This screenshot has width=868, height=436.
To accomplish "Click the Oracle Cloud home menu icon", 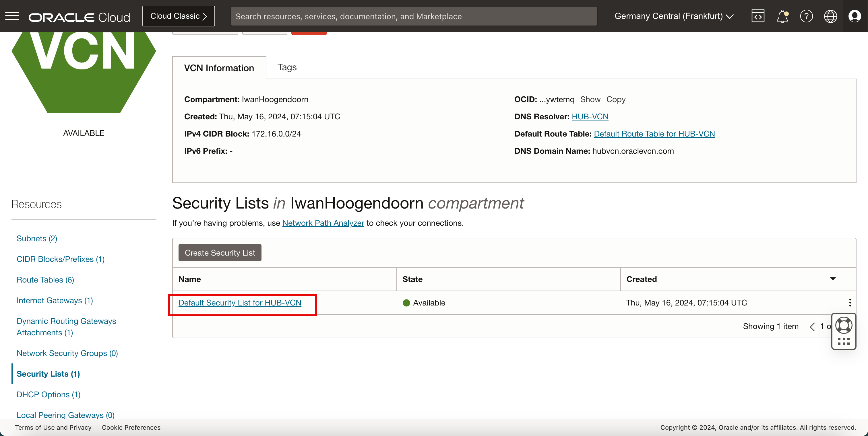I will (x=12, y=15).
